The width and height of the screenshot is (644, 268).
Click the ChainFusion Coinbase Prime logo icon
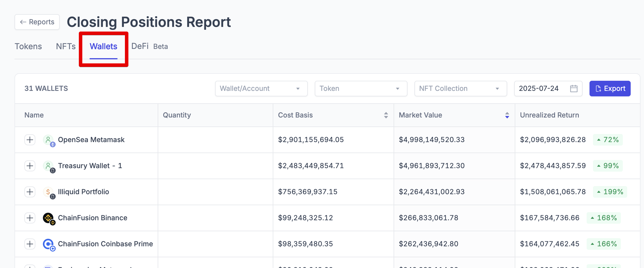click(x=48, y=244)
